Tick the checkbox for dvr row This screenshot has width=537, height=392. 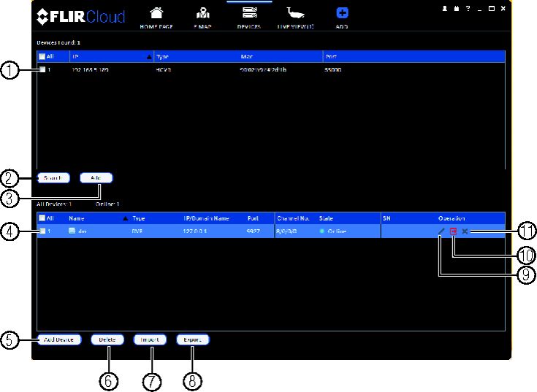[42, 231]
